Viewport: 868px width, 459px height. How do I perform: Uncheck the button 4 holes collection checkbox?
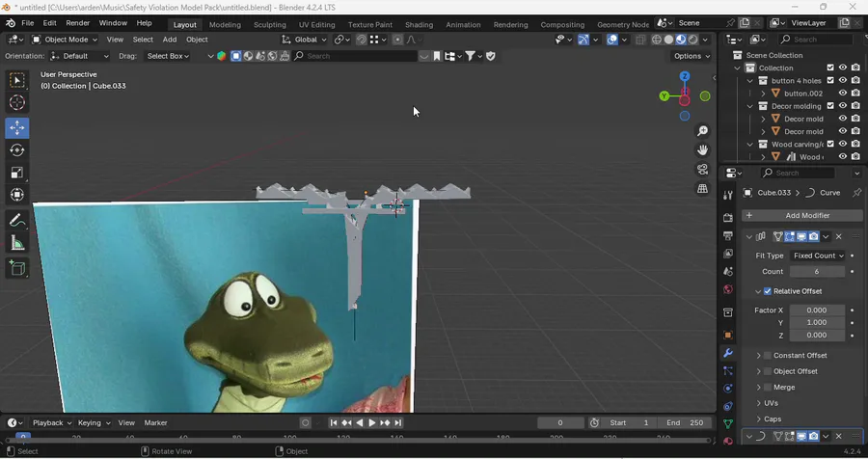click(829, 80)
